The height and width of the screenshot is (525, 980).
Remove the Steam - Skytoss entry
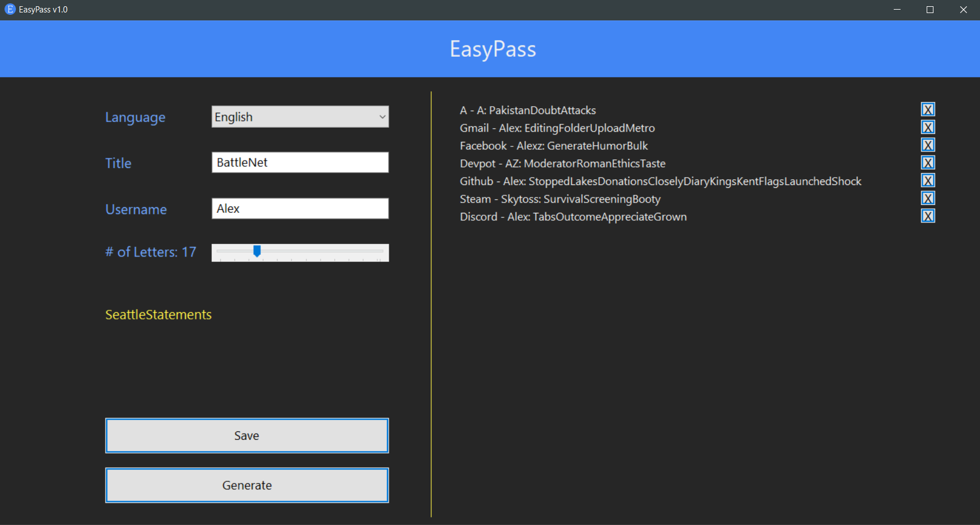tap(928, 198)
